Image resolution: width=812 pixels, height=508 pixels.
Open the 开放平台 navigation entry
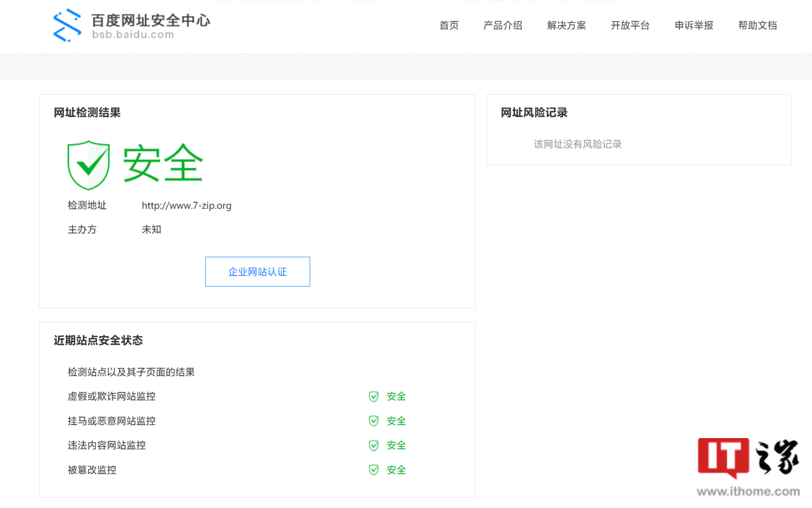[630, 25]
